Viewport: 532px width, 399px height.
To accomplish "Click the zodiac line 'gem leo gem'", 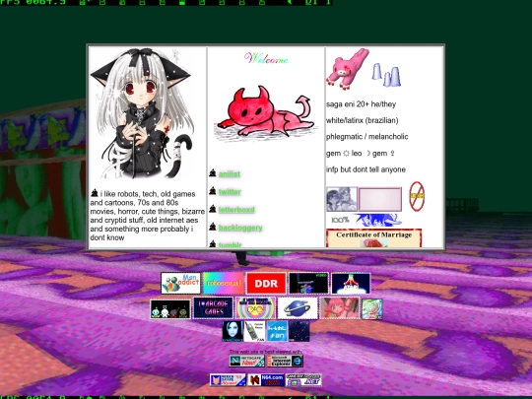I will pos(361,154).
